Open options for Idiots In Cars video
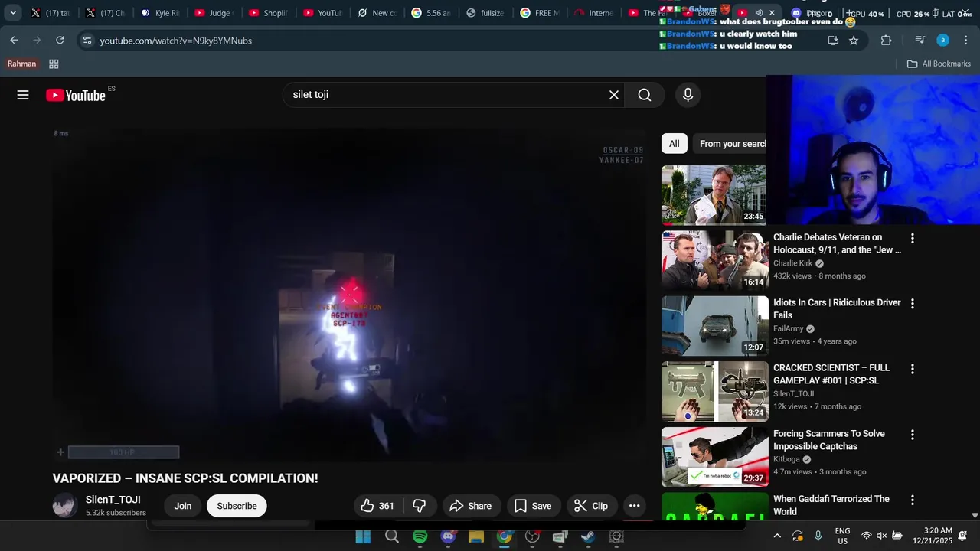 click(x=912, y=304)
